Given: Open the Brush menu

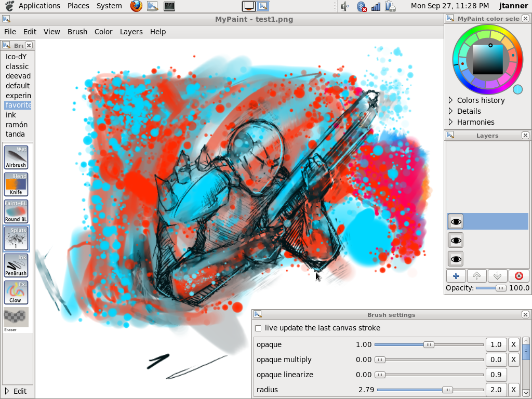Looking at the screenshot, I should pyautogui.click(x=77, y=32).
